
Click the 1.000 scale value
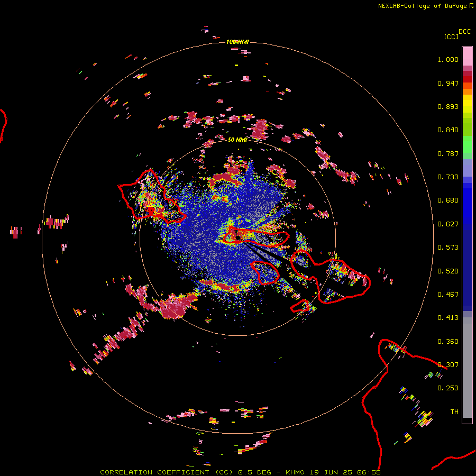[x=448, y=59]
